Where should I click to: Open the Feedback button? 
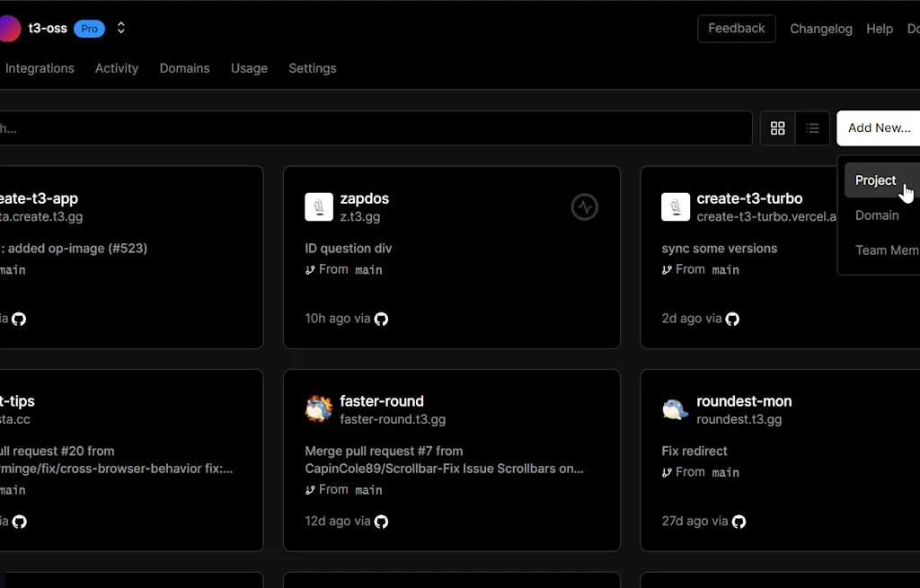737,28
